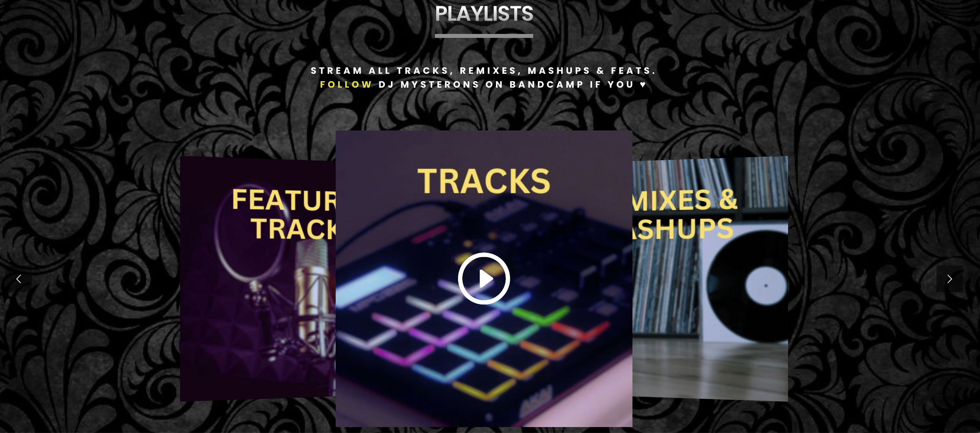
Task: Click the PLAYLISTS section heading
Action: pos(484,14)
